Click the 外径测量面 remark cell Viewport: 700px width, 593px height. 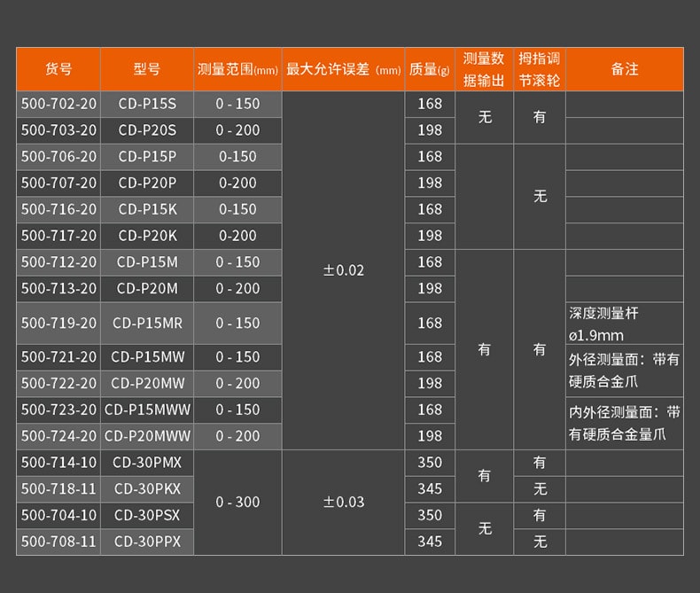click(624, 370)
